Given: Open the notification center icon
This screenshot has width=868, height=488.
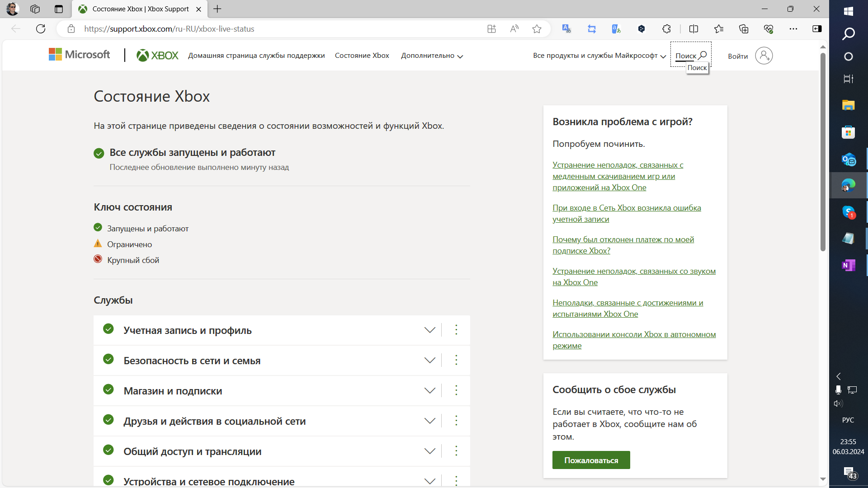Looking at the screenshot, I should [849, 473].
